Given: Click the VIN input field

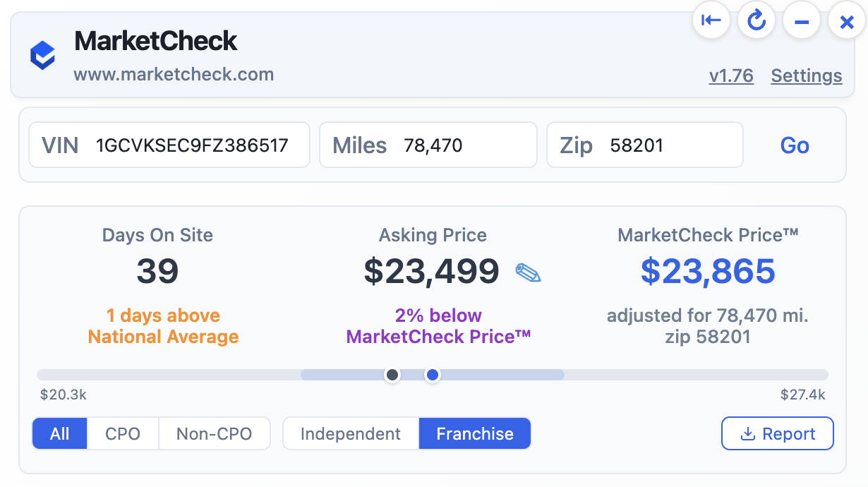Looking at the screenshot, I should tap(198, 145).
